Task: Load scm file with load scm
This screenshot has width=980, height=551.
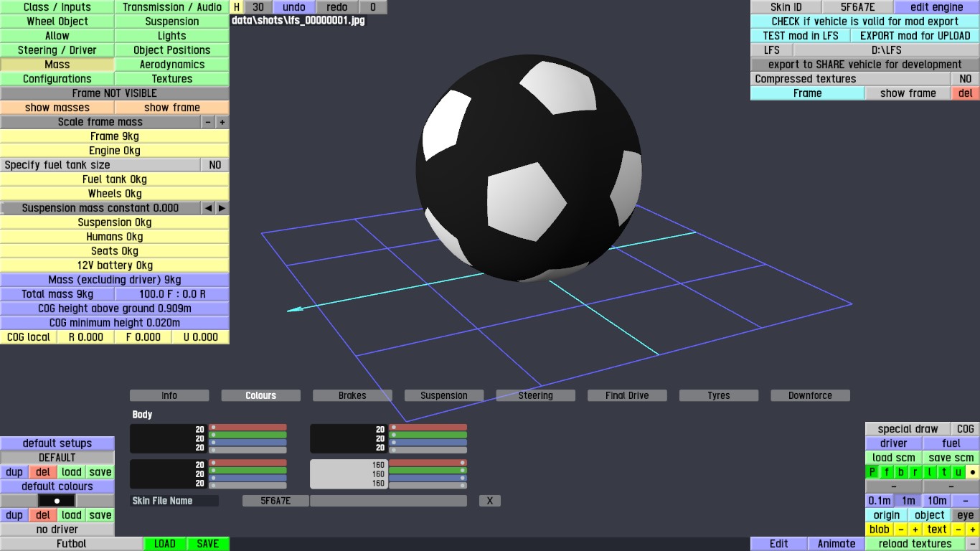Action: (894, 458)
